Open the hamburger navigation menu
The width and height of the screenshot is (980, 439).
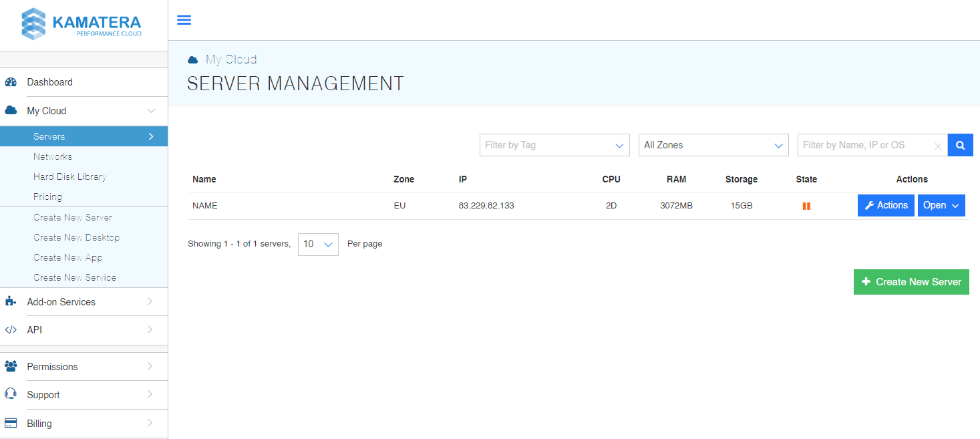click(184, 20)
